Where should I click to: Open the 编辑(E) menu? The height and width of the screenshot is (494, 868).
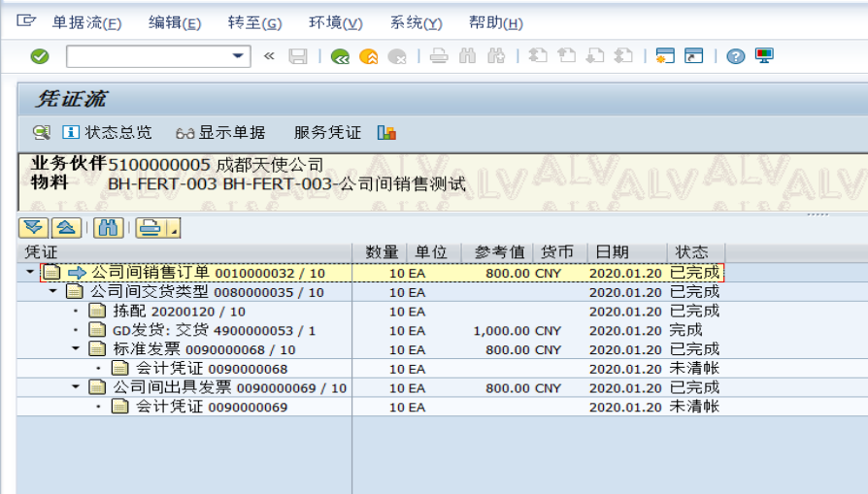(175, 22)
